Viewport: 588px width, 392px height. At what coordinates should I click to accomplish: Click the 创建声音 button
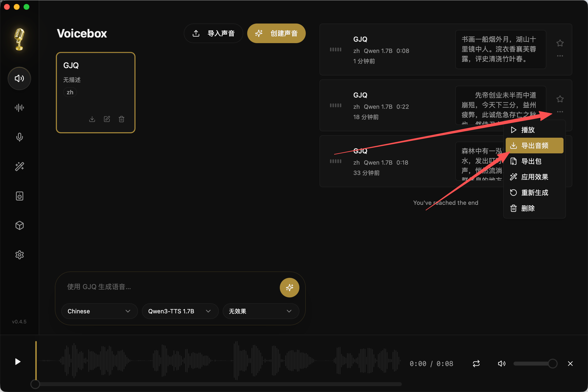276,33
